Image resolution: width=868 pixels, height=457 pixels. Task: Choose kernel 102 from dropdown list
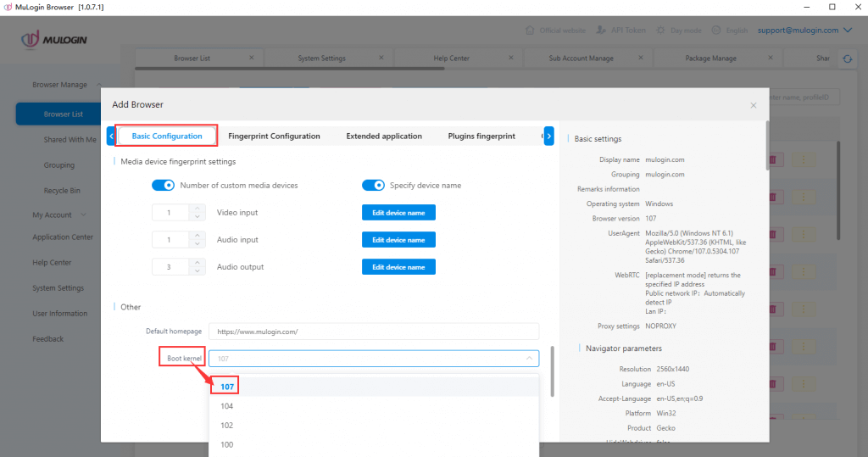click(374, 426)
